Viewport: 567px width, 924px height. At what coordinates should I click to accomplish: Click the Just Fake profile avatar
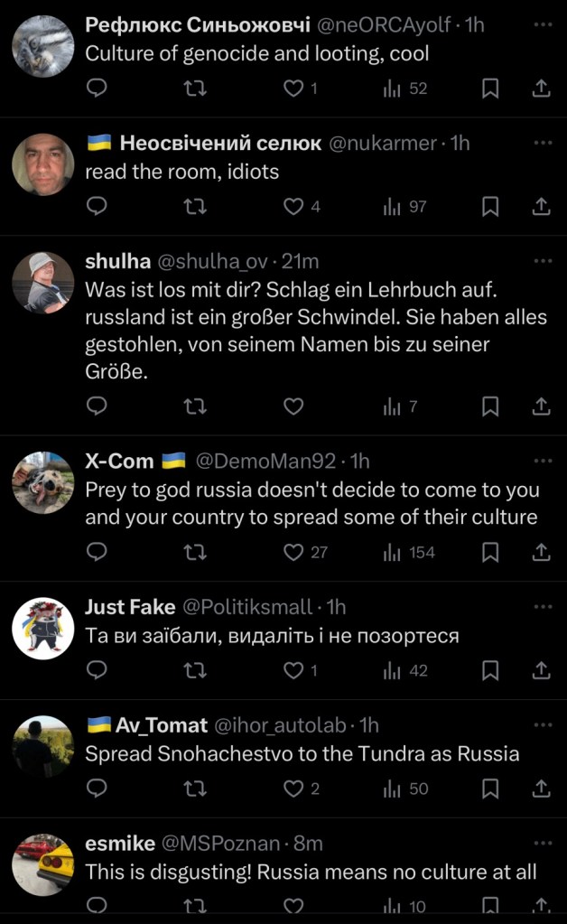(43, 628)
